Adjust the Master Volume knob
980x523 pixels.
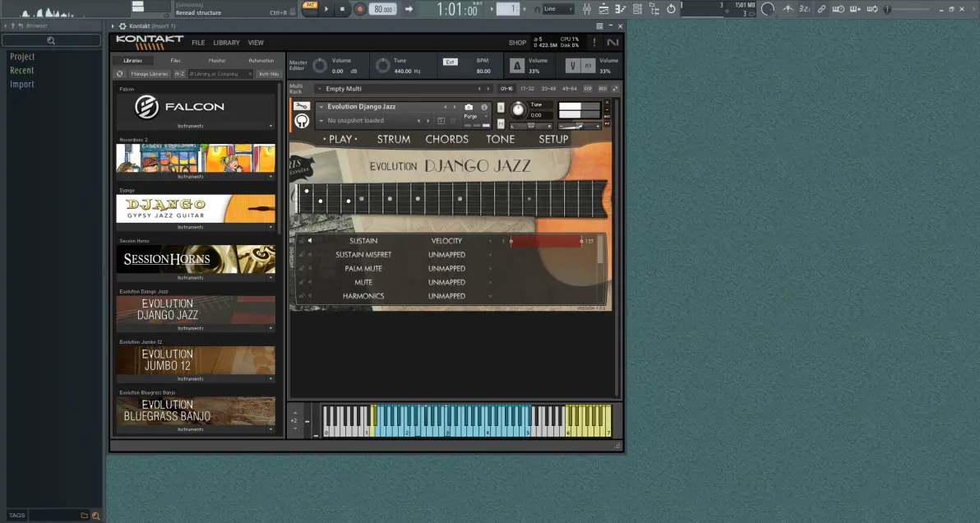click(x=319, y=66)
